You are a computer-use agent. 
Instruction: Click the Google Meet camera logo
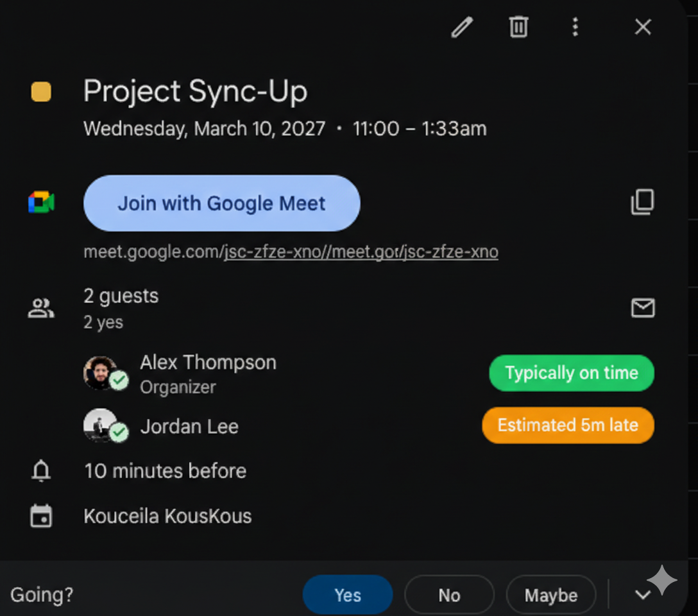coord(41,203)
